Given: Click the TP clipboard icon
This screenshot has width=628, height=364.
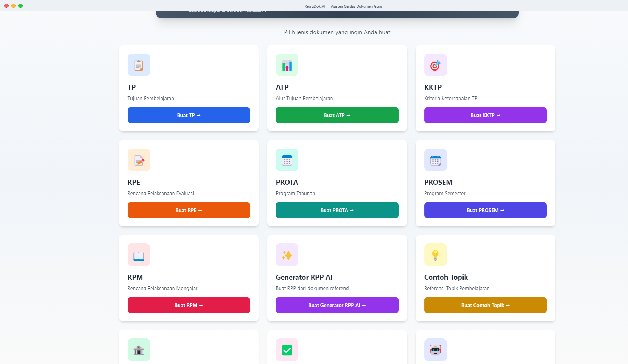Looking at the screenshot, I should (x=139, y=65).
